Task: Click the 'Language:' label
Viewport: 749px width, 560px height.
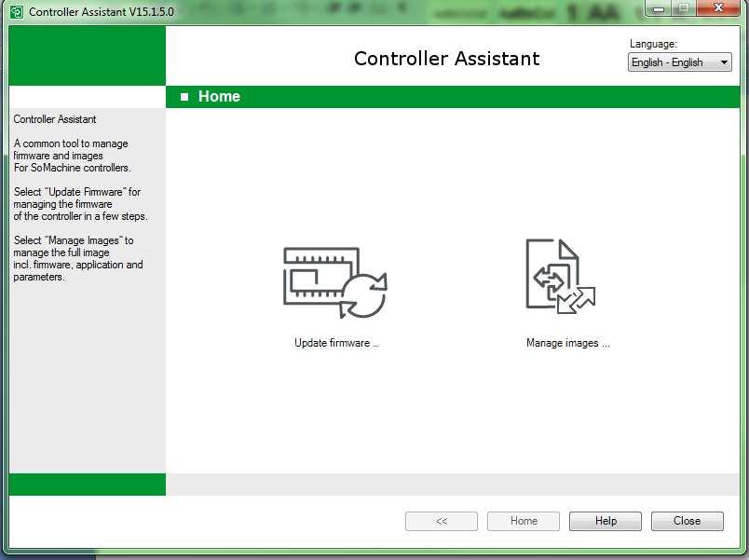Action: coord(653,44)
